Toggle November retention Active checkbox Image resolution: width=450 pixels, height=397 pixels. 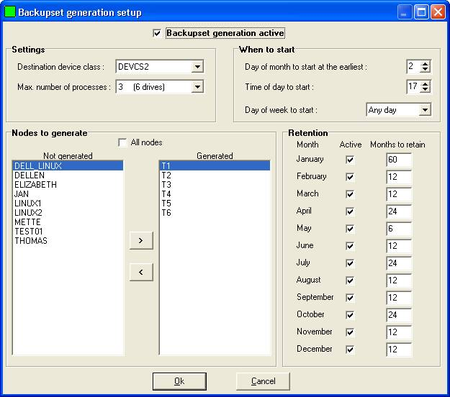(350, 332)
